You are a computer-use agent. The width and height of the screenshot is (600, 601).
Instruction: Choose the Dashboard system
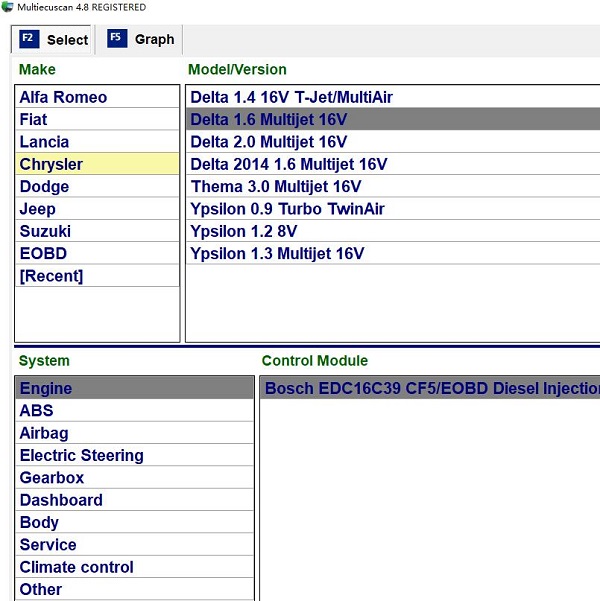pos(135,500)
